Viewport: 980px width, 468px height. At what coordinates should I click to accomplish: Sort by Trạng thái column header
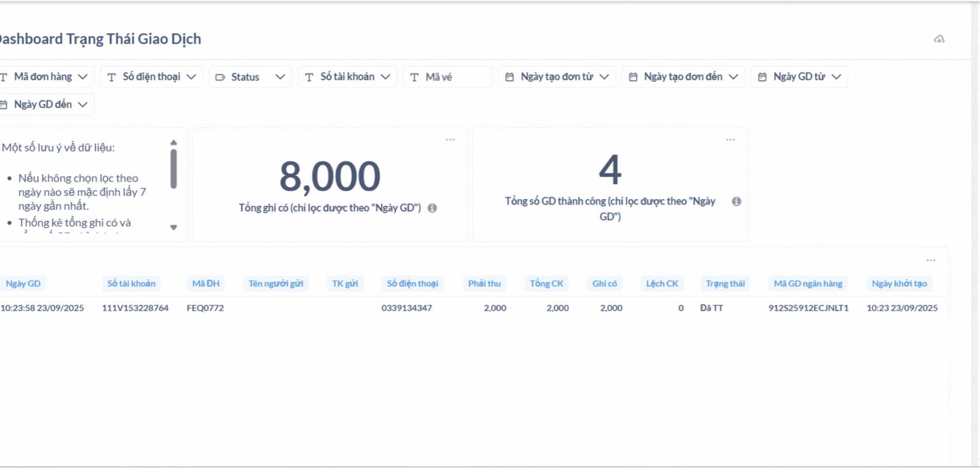point(725,283)
